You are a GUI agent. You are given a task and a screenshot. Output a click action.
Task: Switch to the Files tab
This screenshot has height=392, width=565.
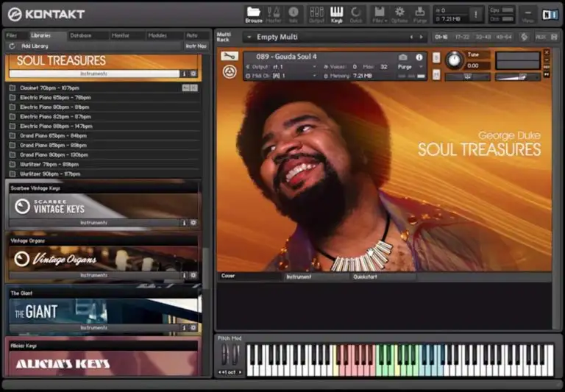(x=15, y=35)
